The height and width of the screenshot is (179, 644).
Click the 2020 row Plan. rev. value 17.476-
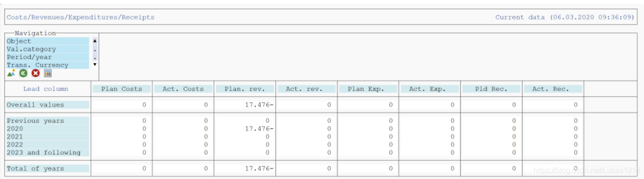click(259, 129)
